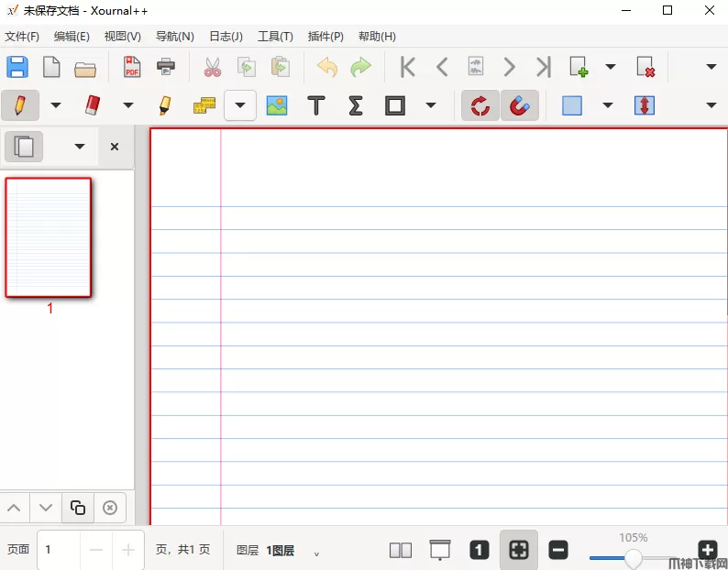Open the 插件(P) menu
Screen dimensions: 728x570
click(325, 37)
